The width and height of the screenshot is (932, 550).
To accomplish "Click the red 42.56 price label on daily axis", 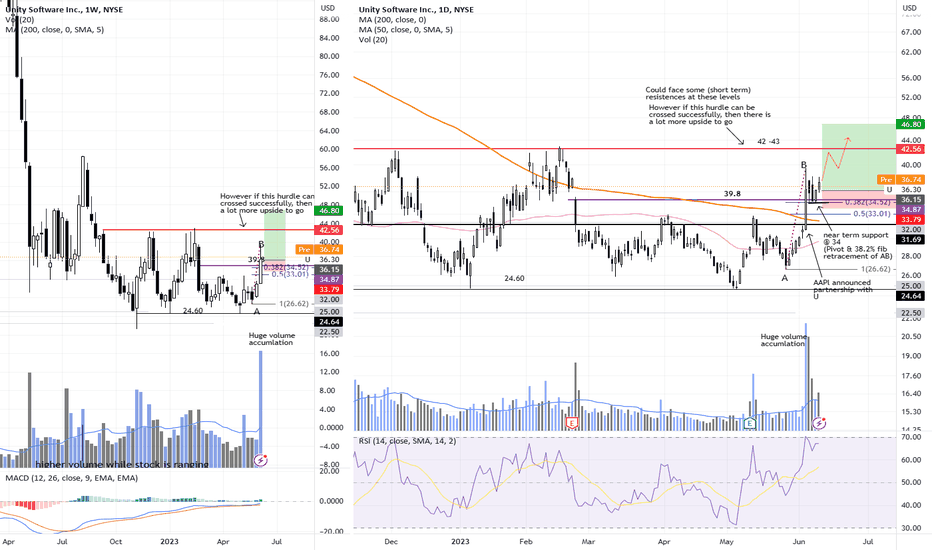I will 911,149.
